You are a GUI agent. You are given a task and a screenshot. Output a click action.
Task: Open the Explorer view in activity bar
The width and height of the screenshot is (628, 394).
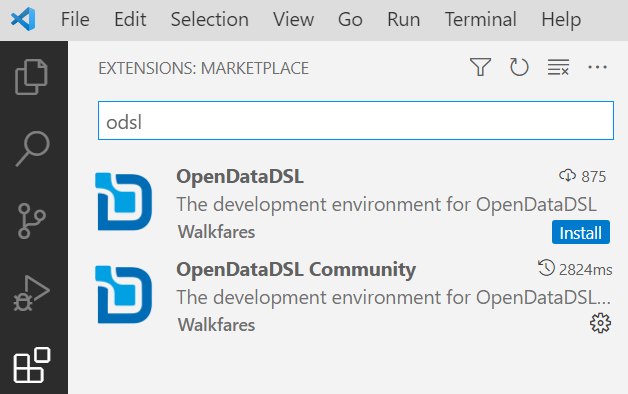click(32, 77)
